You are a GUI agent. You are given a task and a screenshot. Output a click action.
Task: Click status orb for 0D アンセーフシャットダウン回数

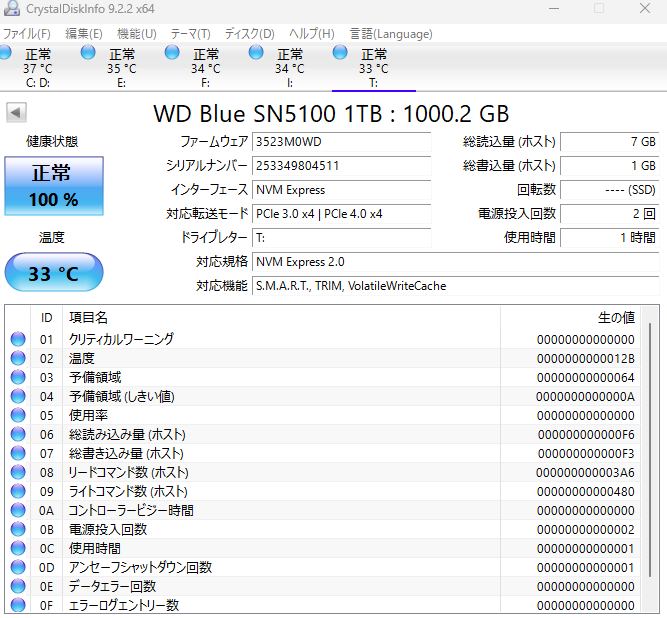(18, 567)
